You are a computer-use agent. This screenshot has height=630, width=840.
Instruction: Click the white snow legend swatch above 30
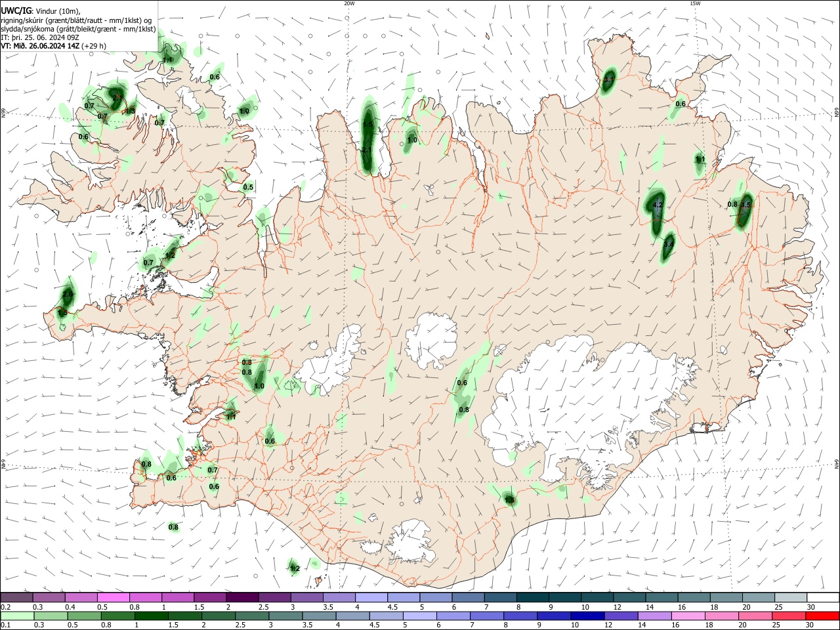point(824,597)
